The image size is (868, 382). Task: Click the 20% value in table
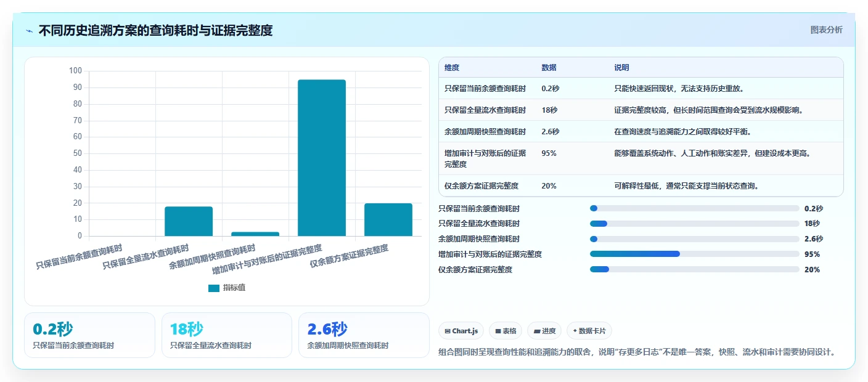[x=549, y=185]
